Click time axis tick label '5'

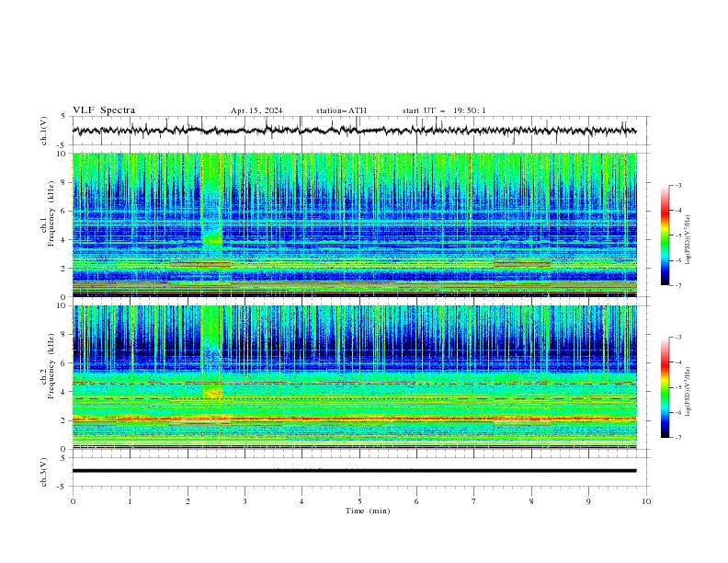click(x=359, y=501)
